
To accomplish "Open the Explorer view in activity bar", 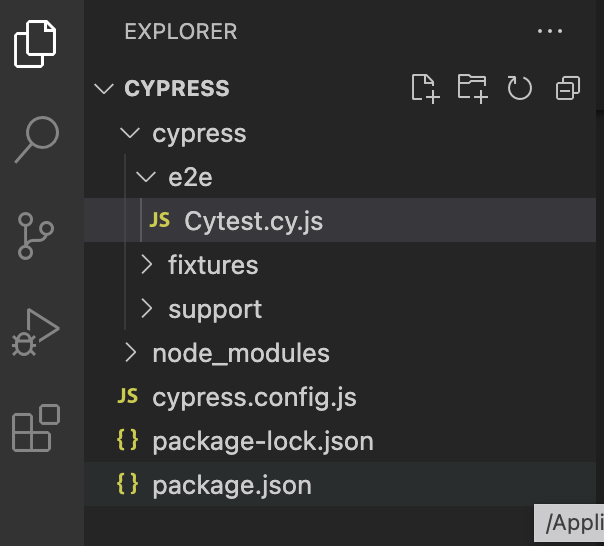I will point(35,44).
